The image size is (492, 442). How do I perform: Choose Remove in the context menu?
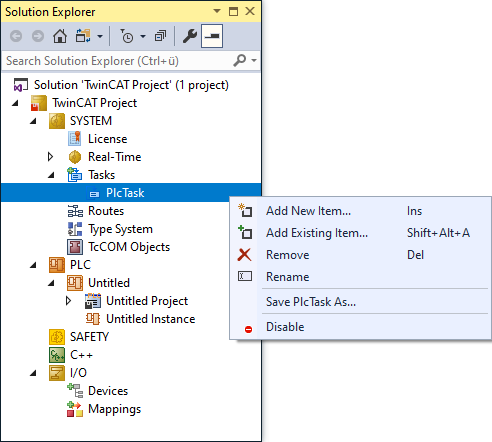pos(360,255)
